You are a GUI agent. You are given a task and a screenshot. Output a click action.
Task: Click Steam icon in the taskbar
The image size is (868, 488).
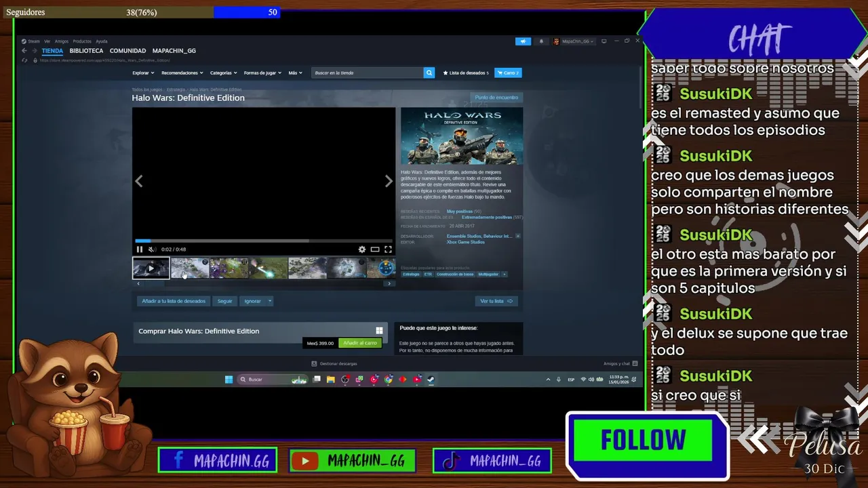(431, 380)
